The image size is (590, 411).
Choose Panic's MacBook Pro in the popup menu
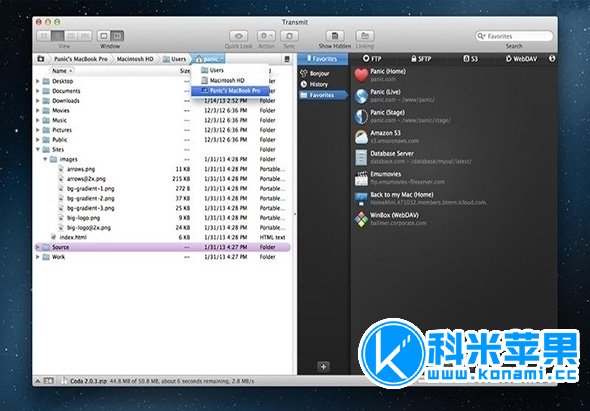click(x=230, y=91)
